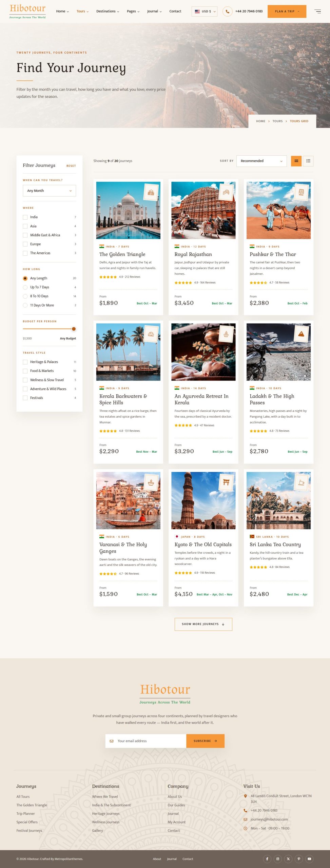Expand the Pages nav menu
Image resolution: width=330 pixels, height=868 pixels.
(x=133, y=11)
